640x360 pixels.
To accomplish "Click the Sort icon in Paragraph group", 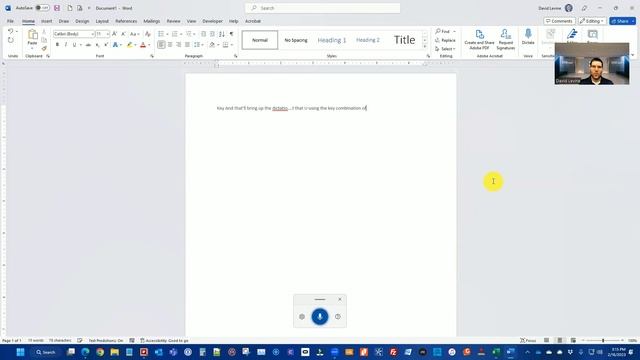I will pyautogui.click(x=222, y=34).
